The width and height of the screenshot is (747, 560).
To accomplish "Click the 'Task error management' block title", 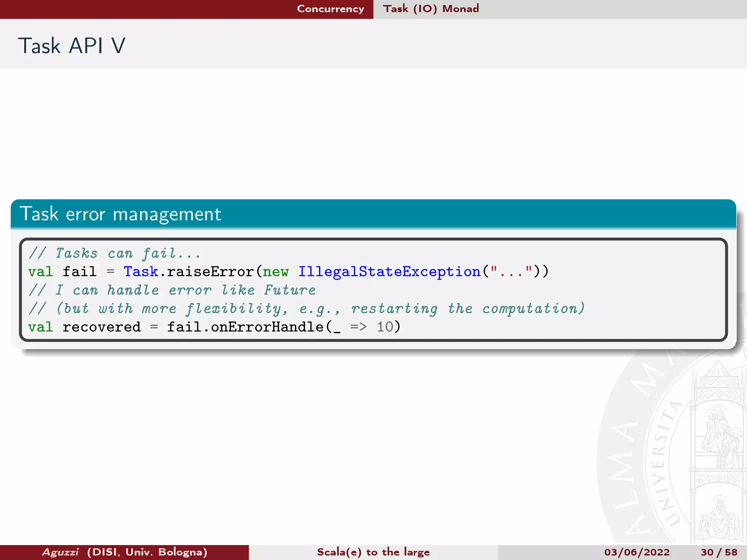I will [120, 214].
